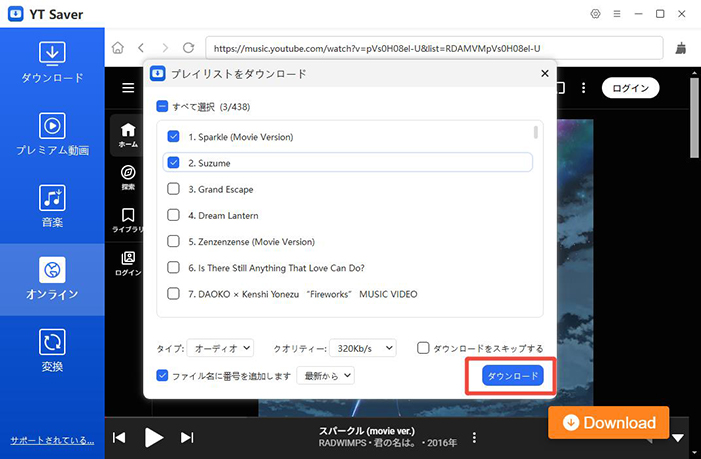701x459 pixels.
Task: Click the YouTube Music login button
Action: [x=630, y=88]
